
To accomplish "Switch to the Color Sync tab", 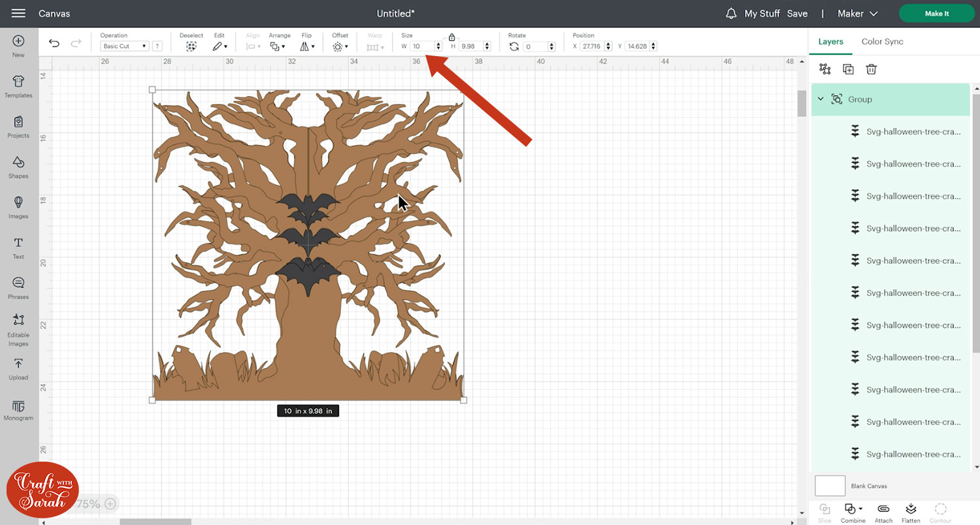I will click(x=882, y=41).
